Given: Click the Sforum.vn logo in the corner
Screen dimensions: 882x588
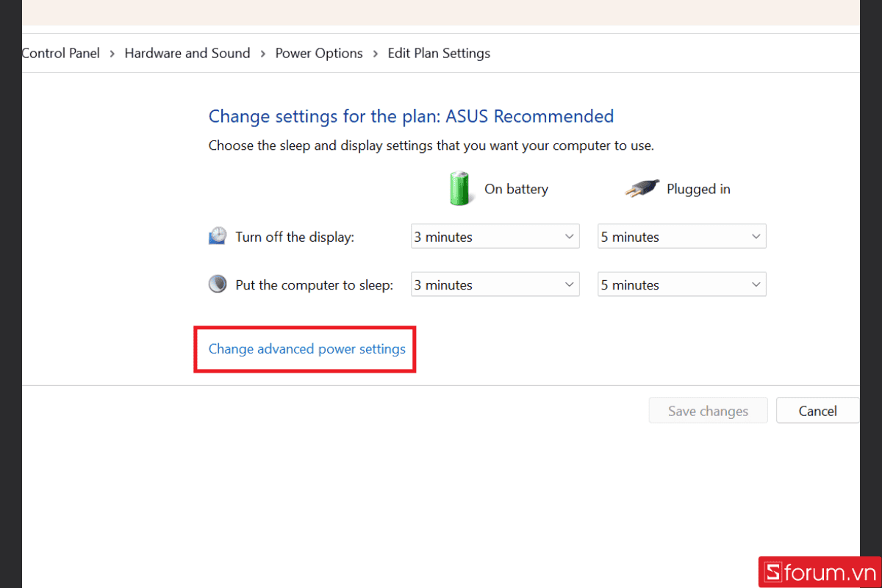Looking at the screenshot, I should pos(819,573).
